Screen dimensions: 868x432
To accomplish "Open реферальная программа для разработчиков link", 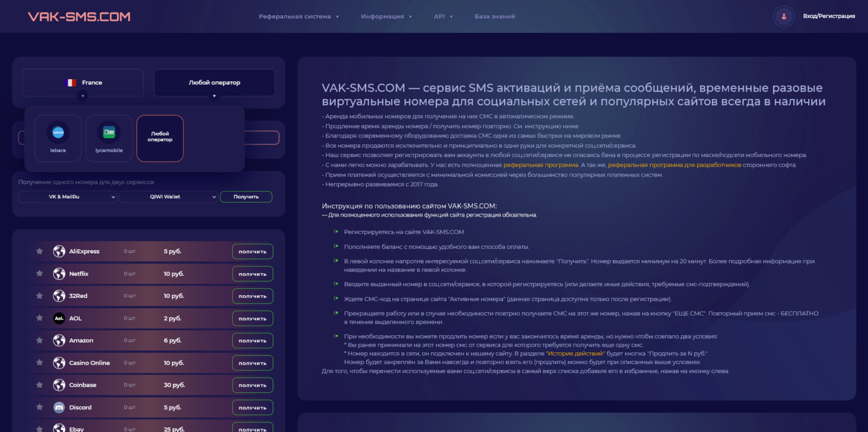I will (x=674, y=165).
